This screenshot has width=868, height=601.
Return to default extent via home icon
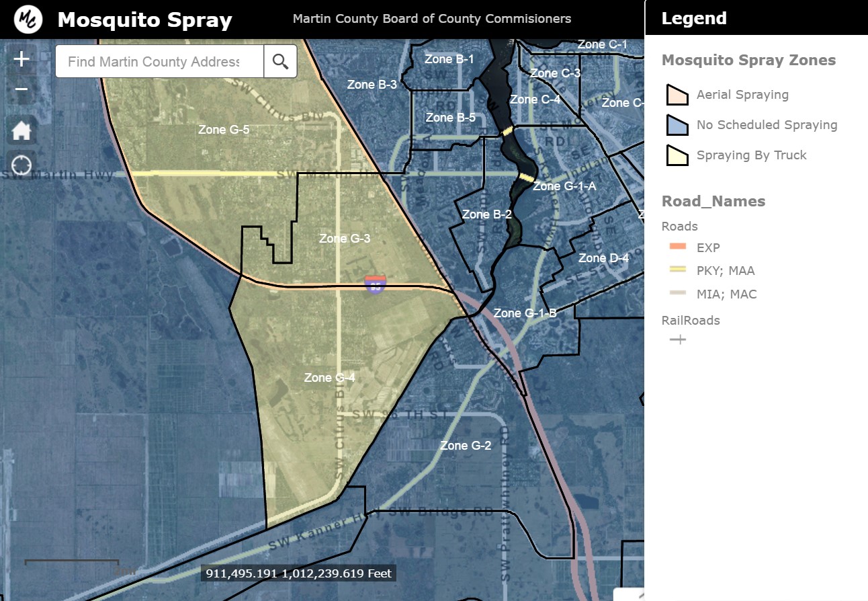(21, 130)
